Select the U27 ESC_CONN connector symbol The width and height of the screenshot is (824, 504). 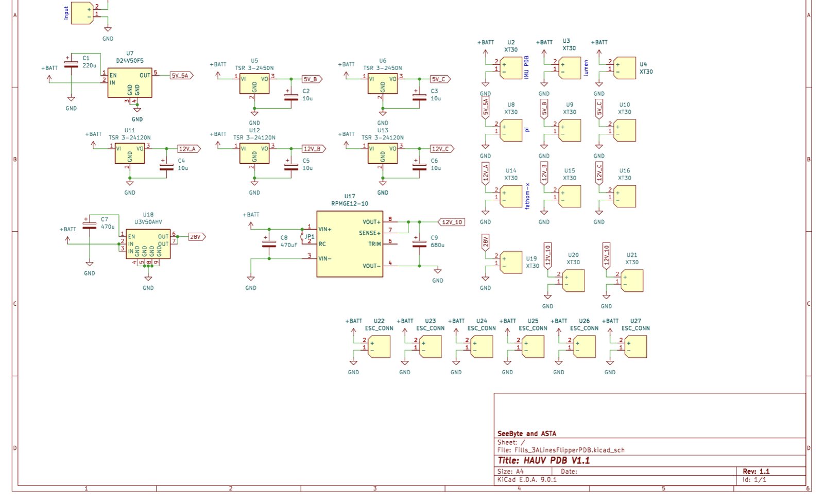(x=636, y=346)
